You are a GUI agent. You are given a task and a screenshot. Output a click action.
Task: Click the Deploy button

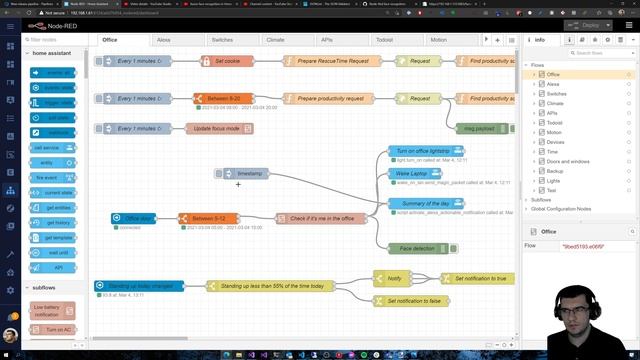click(584, 25)
